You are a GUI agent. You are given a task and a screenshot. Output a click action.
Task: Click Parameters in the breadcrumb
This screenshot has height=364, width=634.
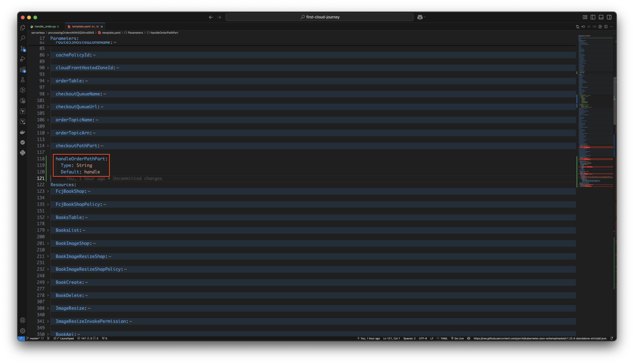pyautogui.click(x=135, y=33)
